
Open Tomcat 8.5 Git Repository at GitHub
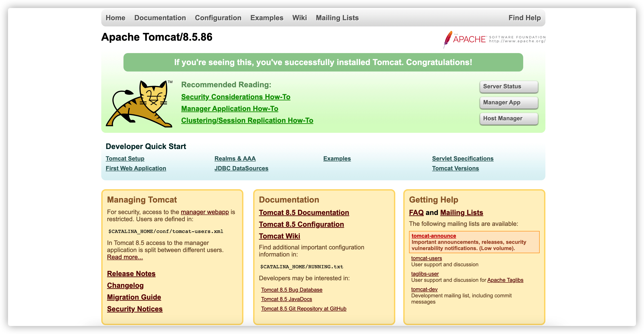point(304,308)
